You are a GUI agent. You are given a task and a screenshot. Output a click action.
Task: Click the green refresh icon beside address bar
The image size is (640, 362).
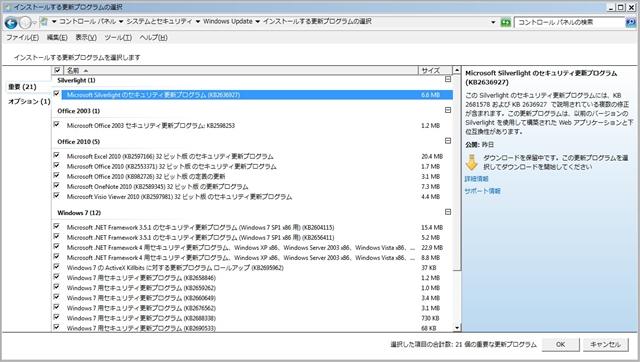click(x=506, y=22)
